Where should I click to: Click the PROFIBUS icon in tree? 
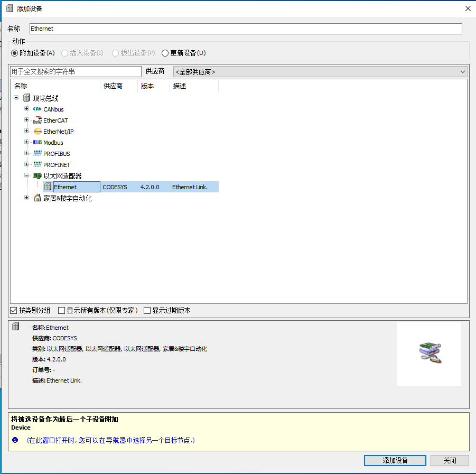pyautogui.click(x=38, y=153)
